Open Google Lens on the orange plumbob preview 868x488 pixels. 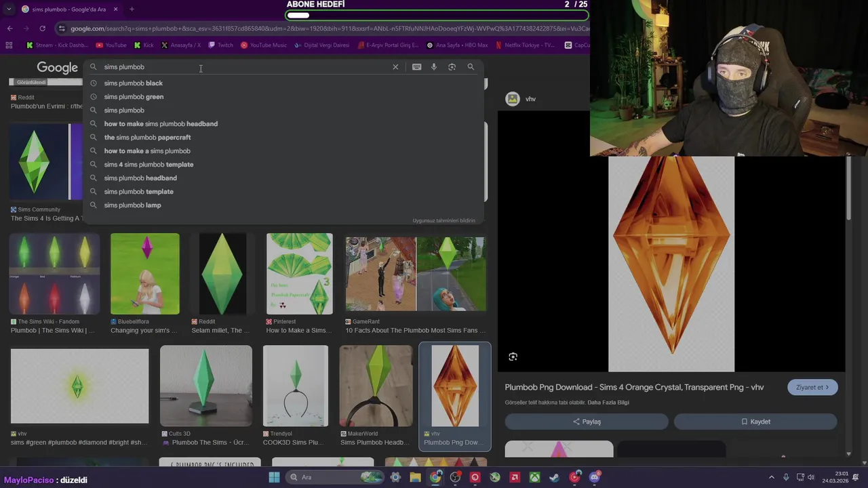point(513,357)
